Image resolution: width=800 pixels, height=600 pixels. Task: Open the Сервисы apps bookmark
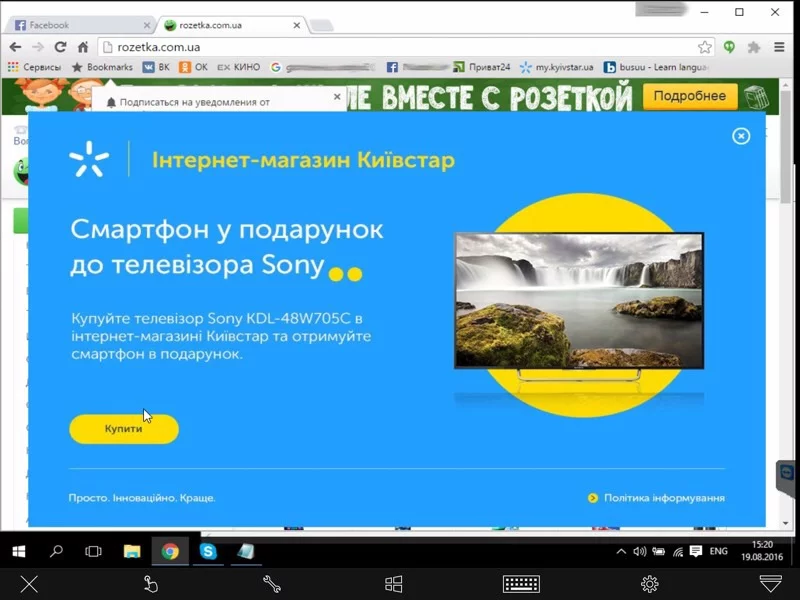point(34,67)
